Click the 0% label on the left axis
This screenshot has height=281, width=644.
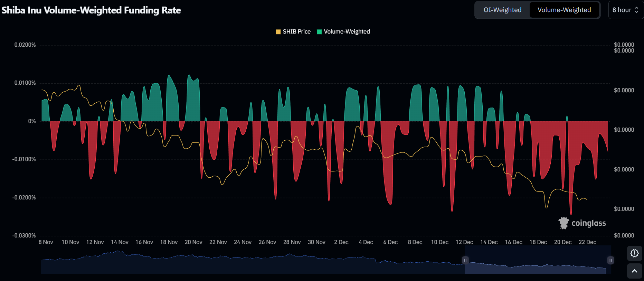coord(32,121)
